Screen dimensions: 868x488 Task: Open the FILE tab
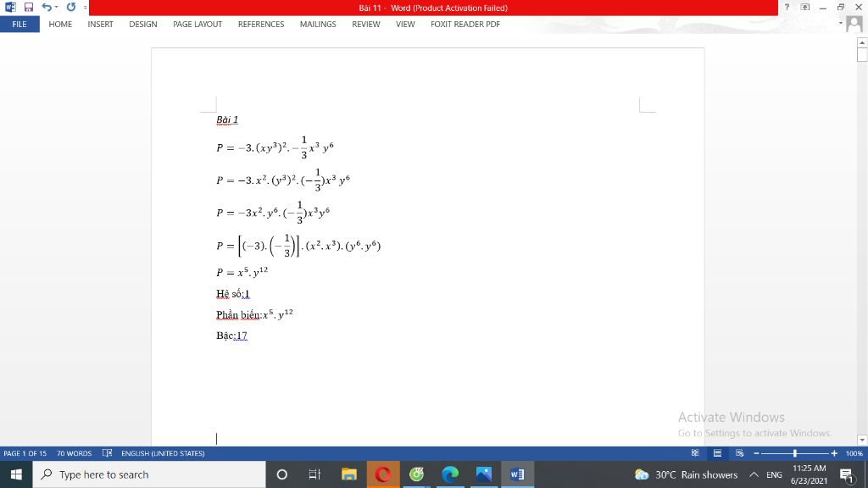(19, 25)
